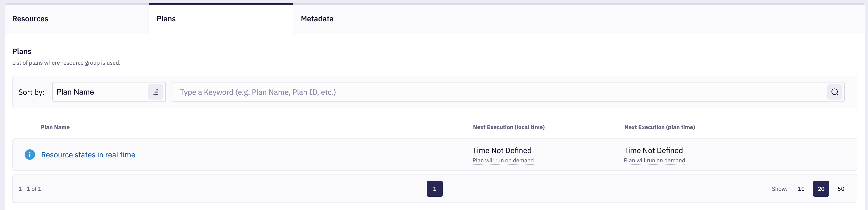Select the Plans tab
Viewport: 868px width, 210px height.
pos(166,19)
